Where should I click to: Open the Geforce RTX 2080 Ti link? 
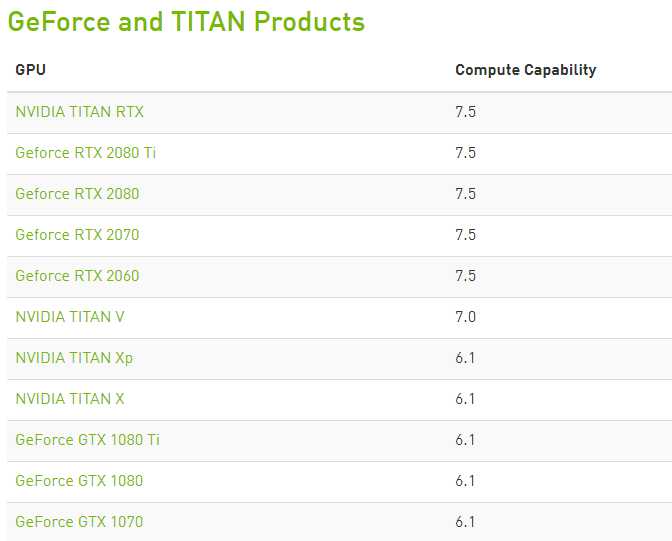85,153
